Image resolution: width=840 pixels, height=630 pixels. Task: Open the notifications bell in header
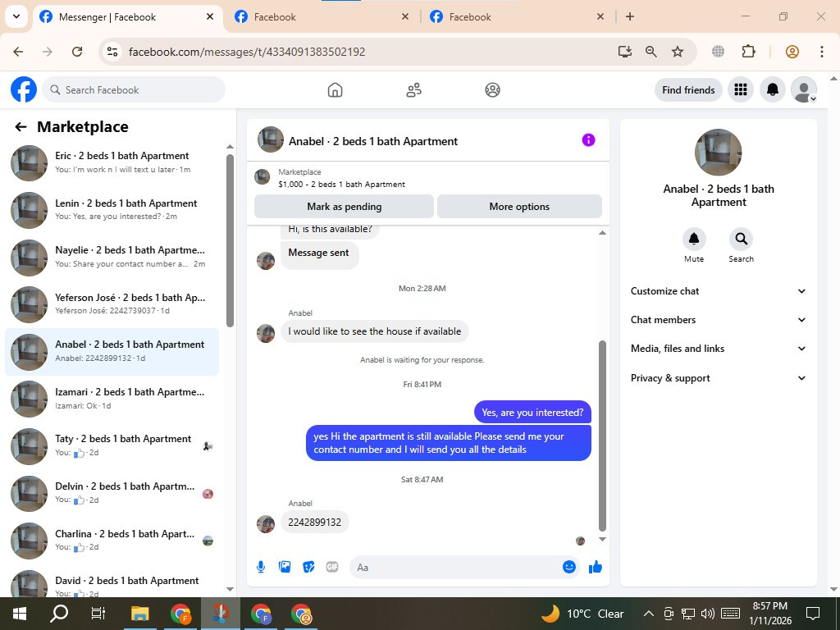point(773,89)
